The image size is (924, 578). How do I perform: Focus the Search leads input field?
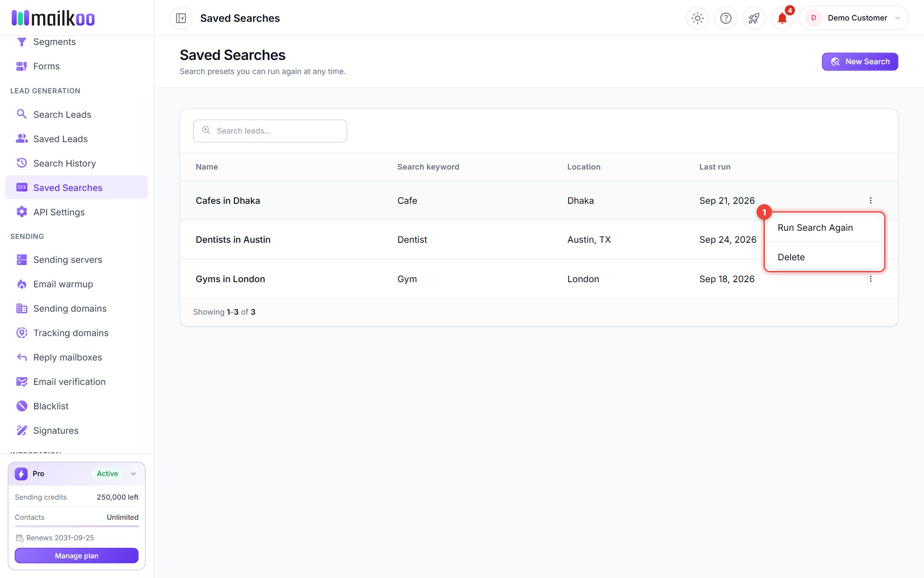(270, 131)
